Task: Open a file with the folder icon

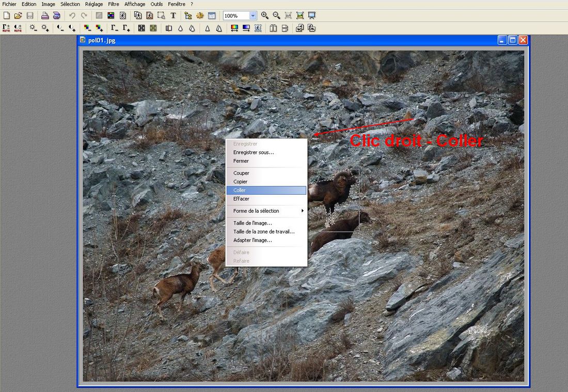Action: click(18, 15)
